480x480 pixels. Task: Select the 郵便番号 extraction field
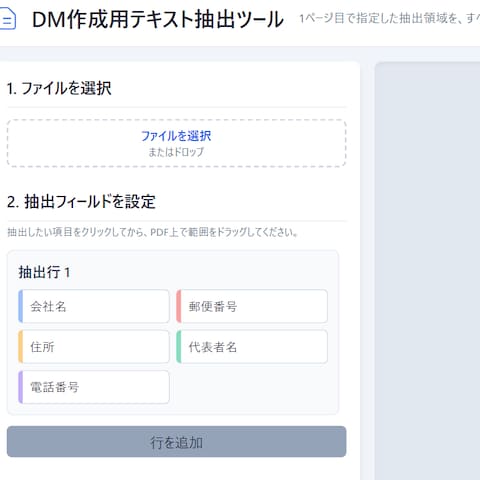pyautogui.click(x=252, y=306)
